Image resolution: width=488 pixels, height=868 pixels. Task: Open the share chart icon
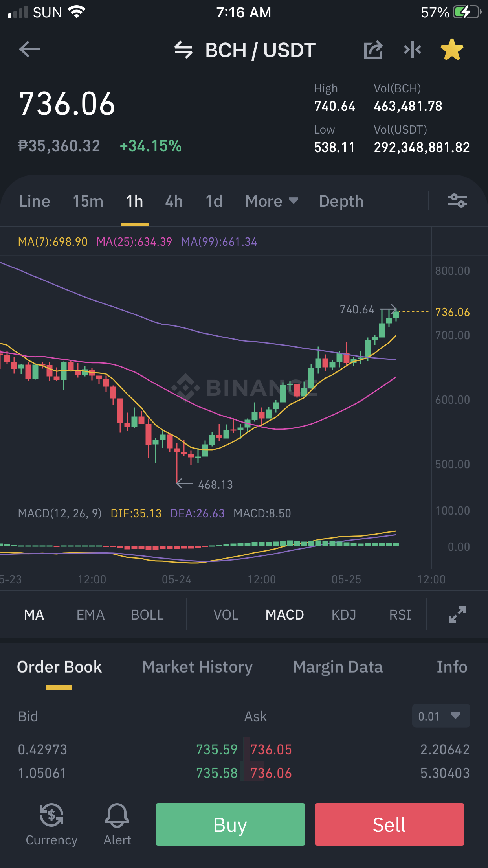(373, 50)
